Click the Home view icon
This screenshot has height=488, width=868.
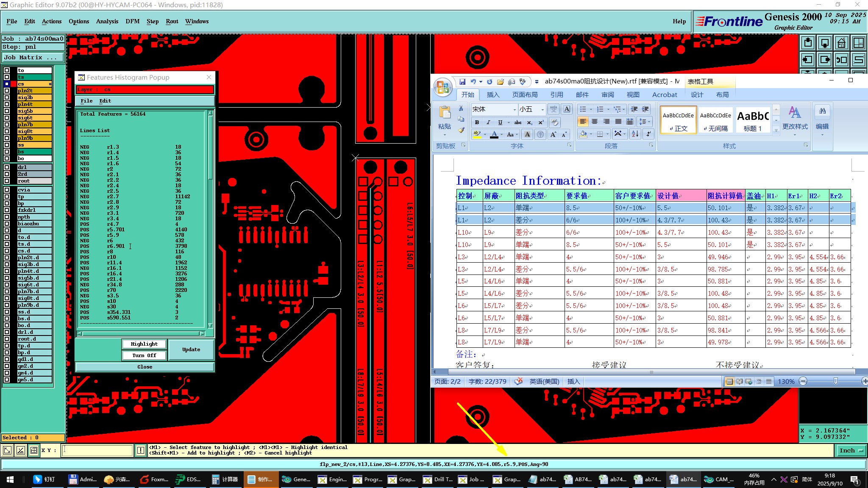(x=841, y=43)
